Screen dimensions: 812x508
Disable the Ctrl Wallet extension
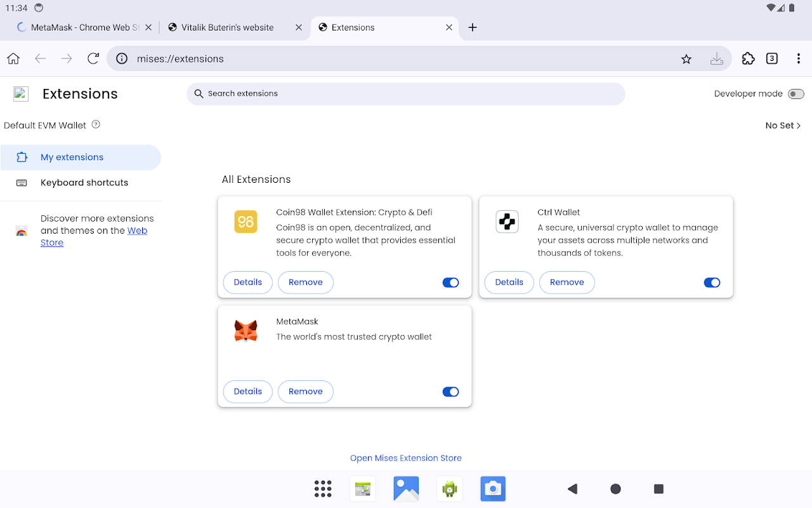click(x=712, y=283)
